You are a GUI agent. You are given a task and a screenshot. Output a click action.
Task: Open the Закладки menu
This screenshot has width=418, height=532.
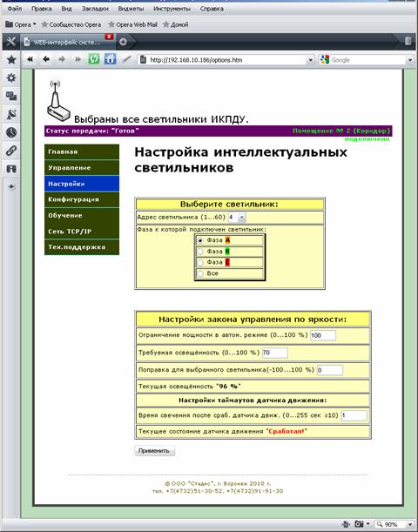tap(95, 9)
